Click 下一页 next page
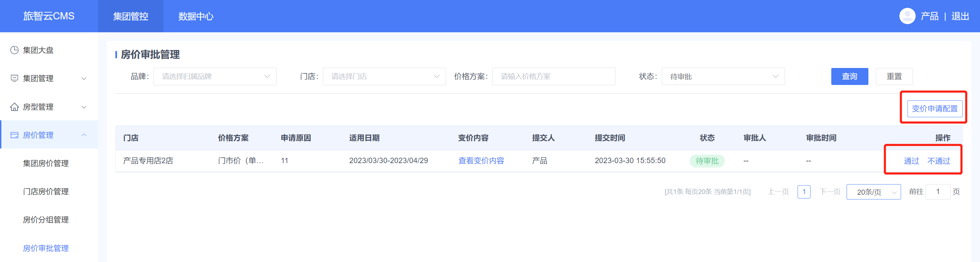The image size is (980, 262). tap(830, 192)
